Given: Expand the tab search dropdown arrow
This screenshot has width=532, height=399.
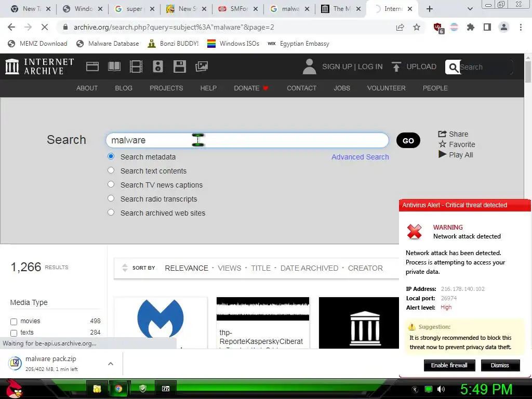Looking at the screenshot, I should (x=470, y=9).
